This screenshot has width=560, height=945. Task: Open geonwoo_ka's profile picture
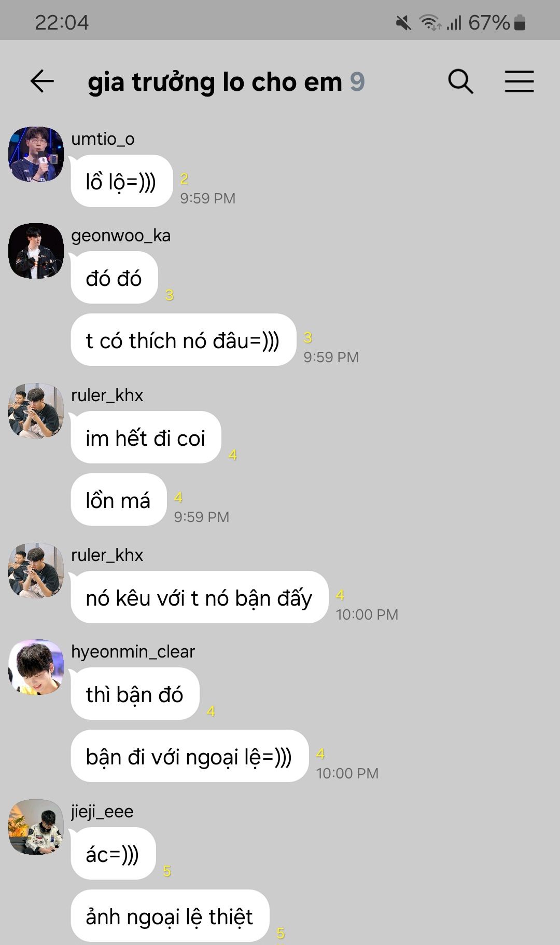(36, 251)
